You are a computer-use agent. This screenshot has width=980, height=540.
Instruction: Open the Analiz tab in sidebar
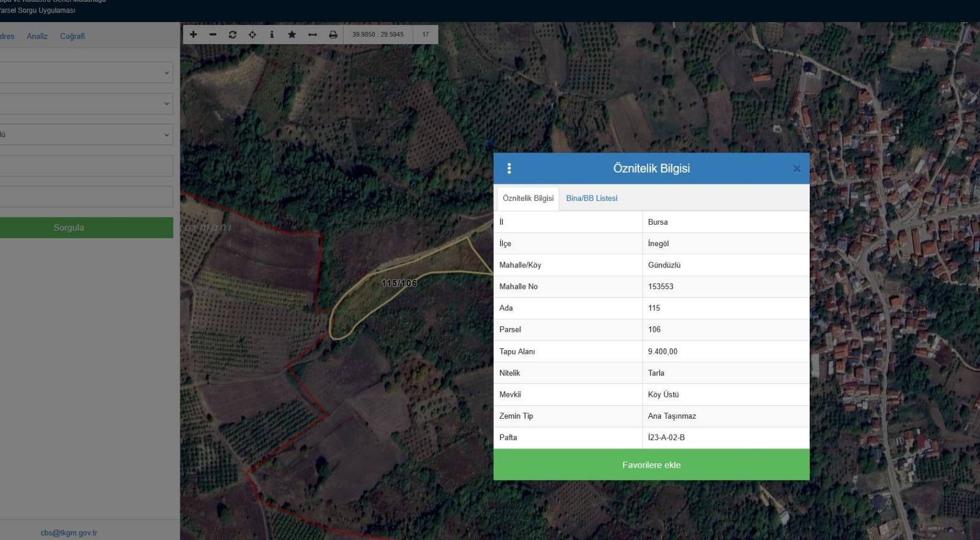[37, 36]
